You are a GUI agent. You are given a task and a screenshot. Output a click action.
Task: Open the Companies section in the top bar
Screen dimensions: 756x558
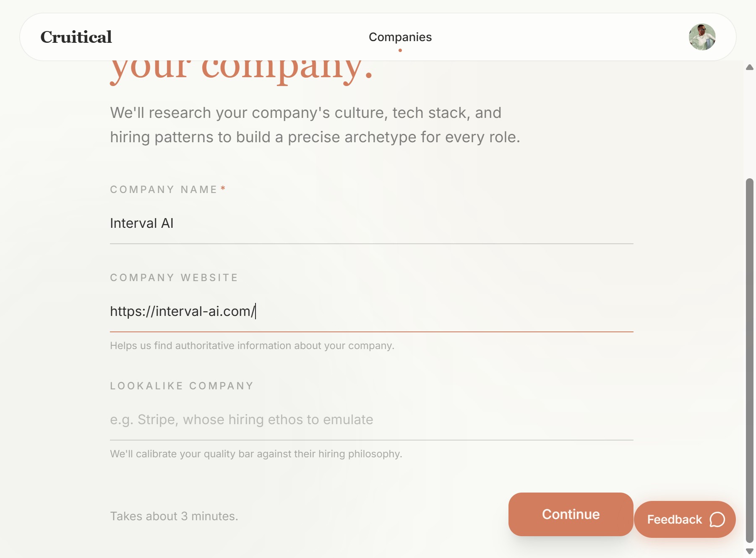tap(400, 37)
